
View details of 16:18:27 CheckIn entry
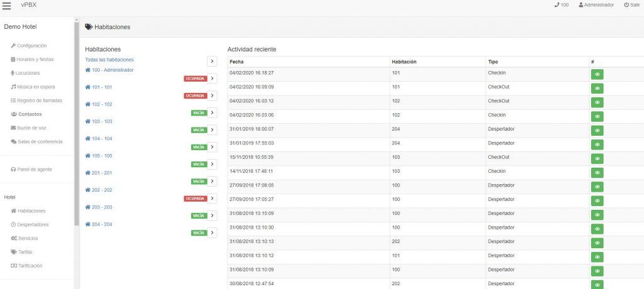coord(597,74)
